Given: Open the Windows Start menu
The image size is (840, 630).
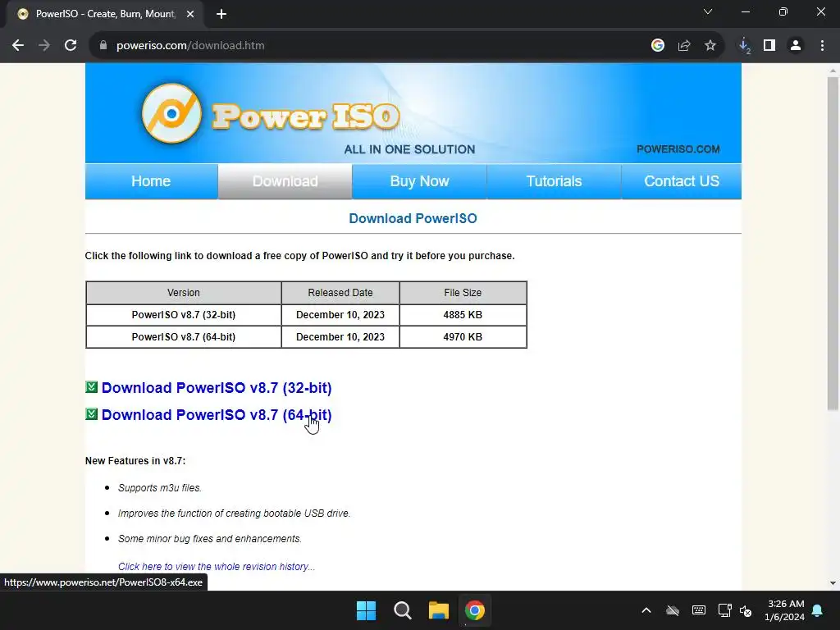Looking at the screenshot, I should click(367, 610).
